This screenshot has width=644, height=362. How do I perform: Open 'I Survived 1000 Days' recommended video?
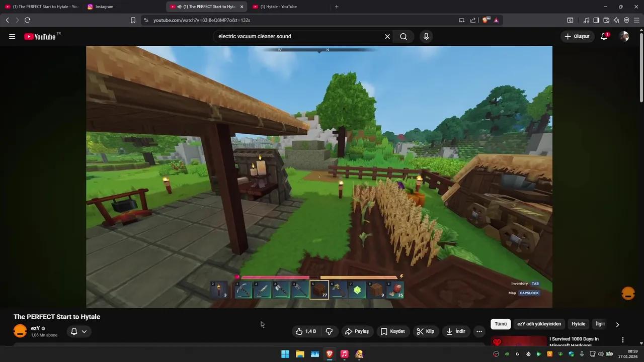pos(574,342)
